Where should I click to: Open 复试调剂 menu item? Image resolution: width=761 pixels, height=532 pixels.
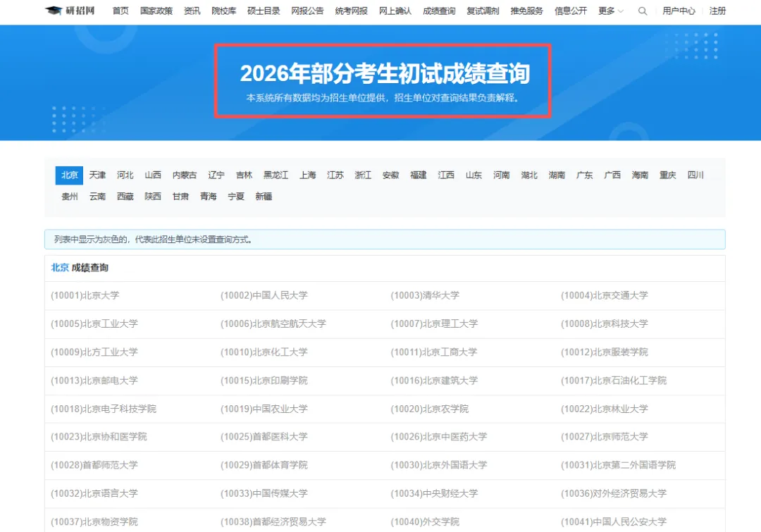point(483,11)
